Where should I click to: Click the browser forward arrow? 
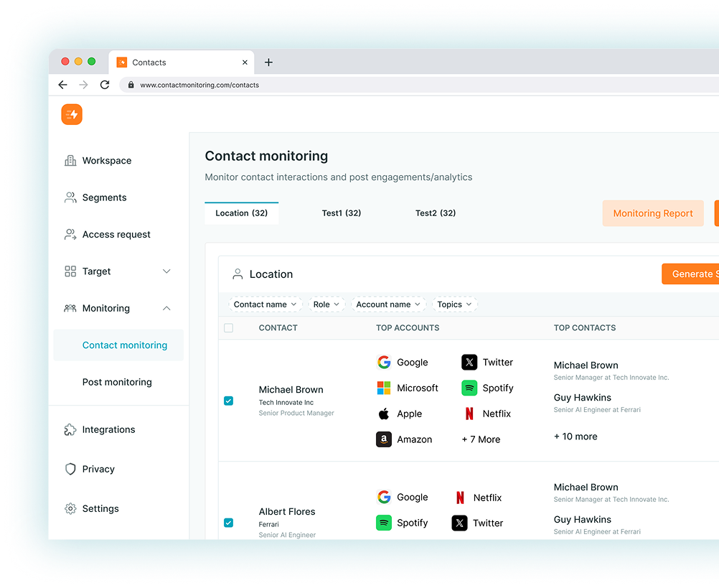click(x=83, y=85)
